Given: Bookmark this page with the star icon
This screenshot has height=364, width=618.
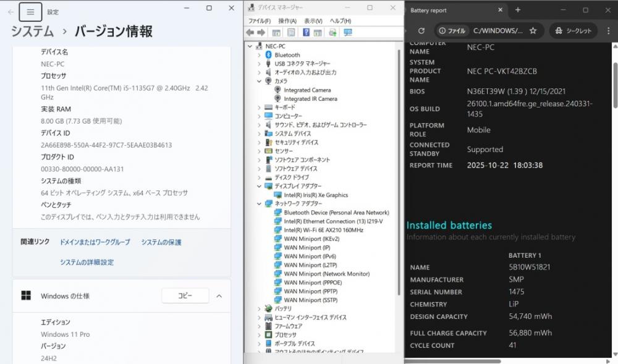Looking at the screenshot, I should point(533,30).
